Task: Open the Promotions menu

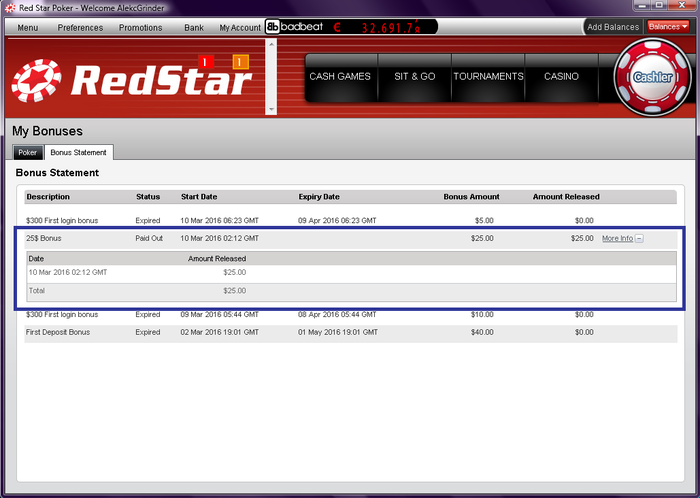Action: [x=141, y=28]
